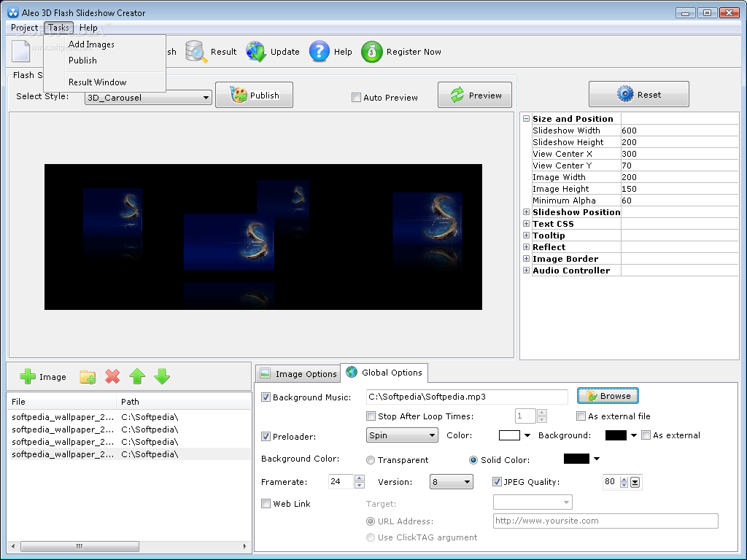The height and width of the screenshot is (560, 747).
Task: Select the Transparent background radio
Action: pyautogui.click(x=370, y=460)
